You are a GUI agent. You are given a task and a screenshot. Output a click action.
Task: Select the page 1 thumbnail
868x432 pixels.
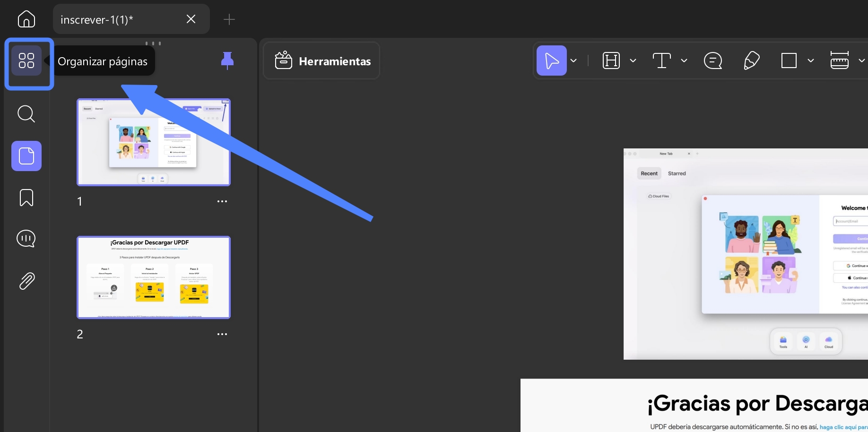click(154, 142)
